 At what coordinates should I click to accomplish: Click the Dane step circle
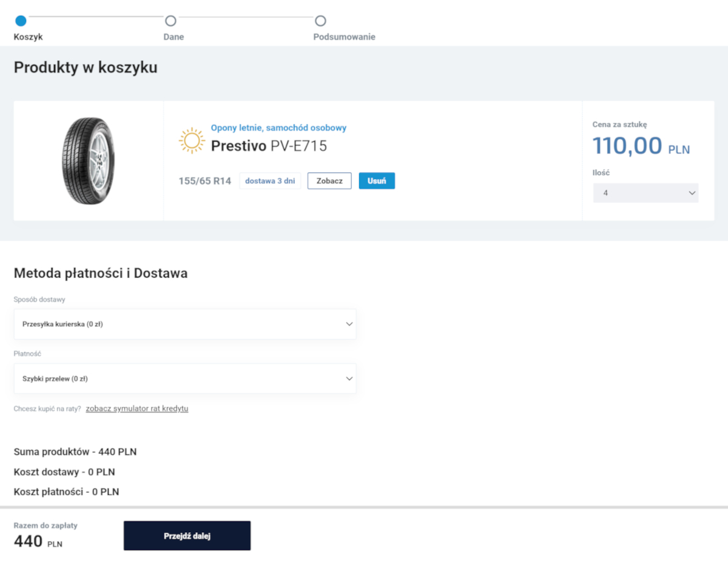pyautogui.click(x=170, y=21)
